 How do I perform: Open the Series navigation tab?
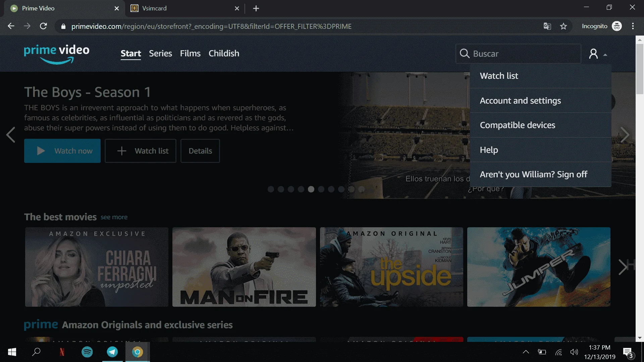point(160,53)
